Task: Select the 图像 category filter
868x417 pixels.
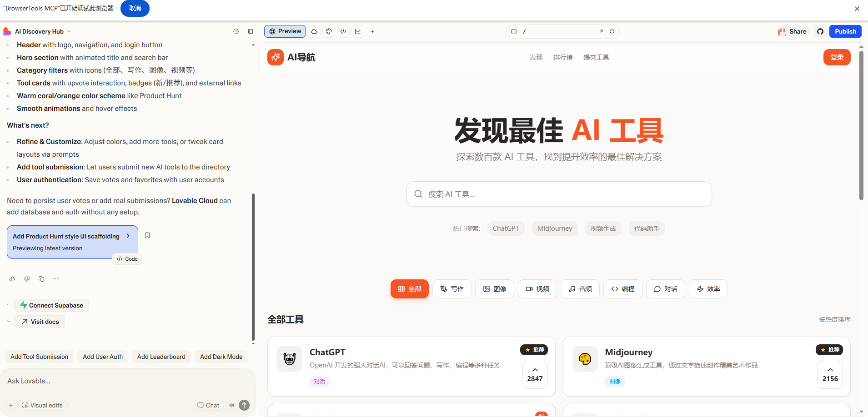Action: click(495, 289)
